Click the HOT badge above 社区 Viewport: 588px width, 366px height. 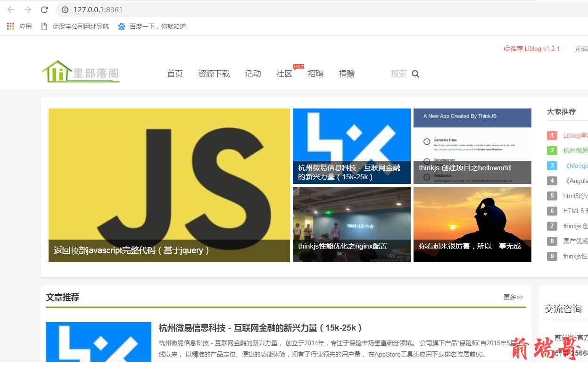[298, 67]
